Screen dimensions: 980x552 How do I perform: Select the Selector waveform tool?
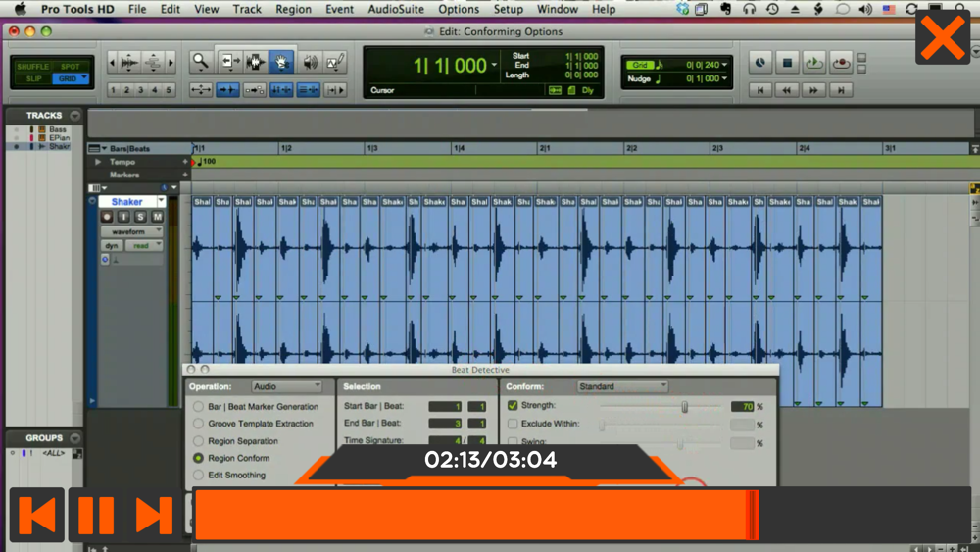coord(255,61)
